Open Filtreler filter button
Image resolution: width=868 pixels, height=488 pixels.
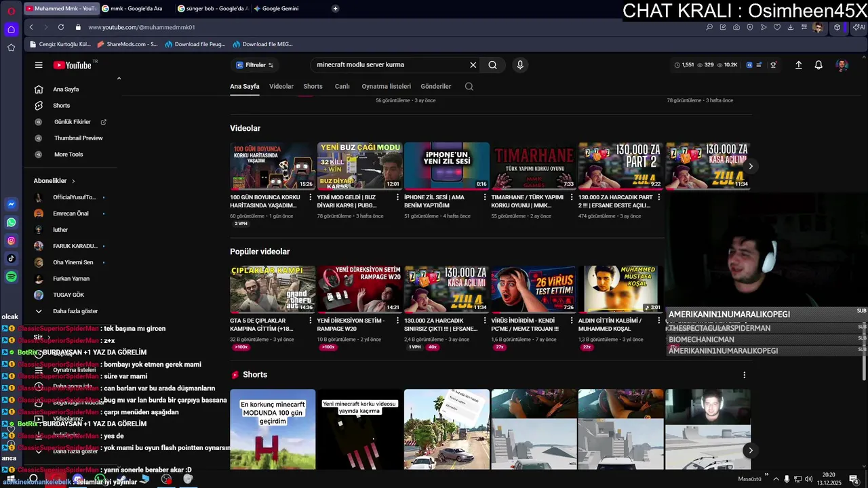(x=254, y=65)
